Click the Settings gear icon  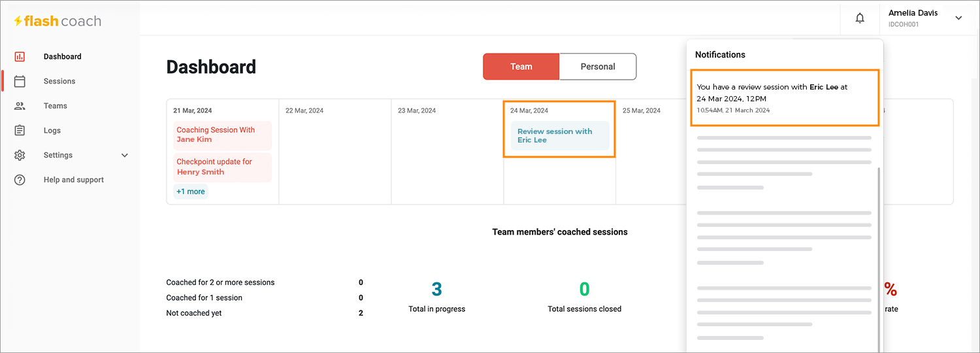(20, 155)
